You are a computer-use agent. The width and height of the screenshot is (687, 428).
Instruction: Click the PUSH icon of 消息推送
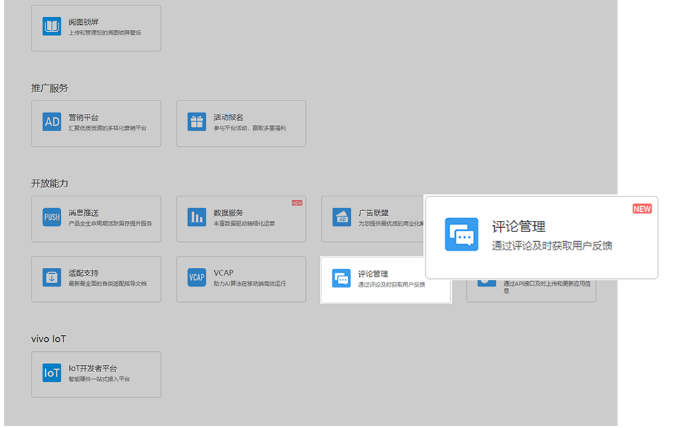pyautogui.click(x=52, y=217)
